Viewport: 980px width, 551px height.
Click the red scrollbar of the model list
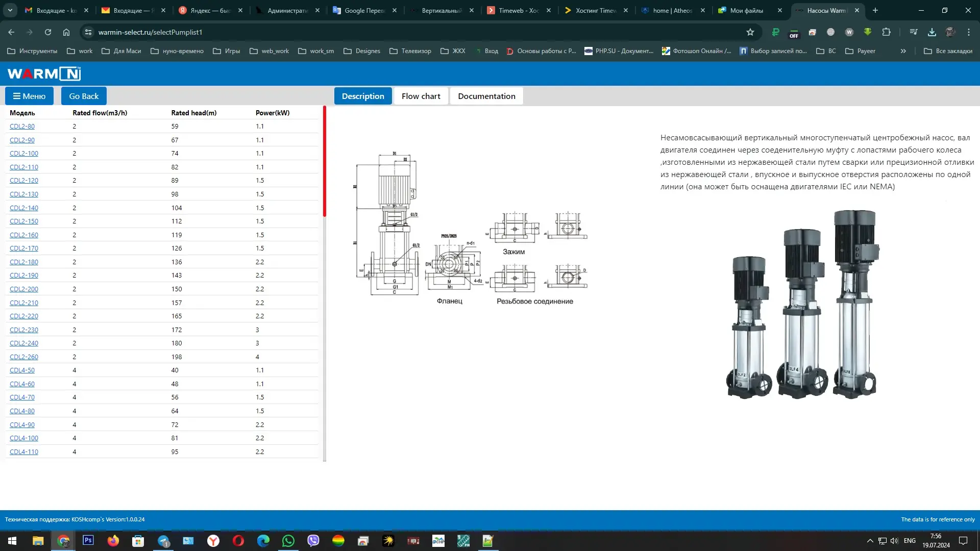click(325, 161)
